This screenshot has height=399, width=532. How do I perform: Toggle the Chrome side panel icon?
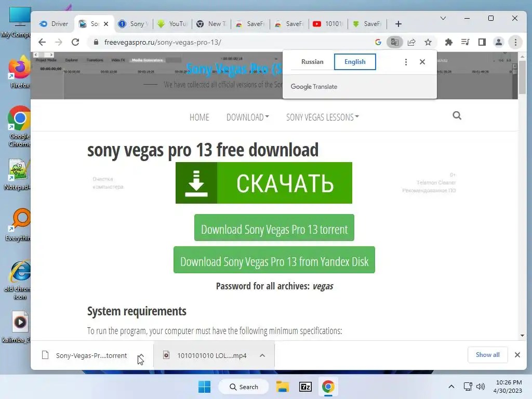[482, 42]
